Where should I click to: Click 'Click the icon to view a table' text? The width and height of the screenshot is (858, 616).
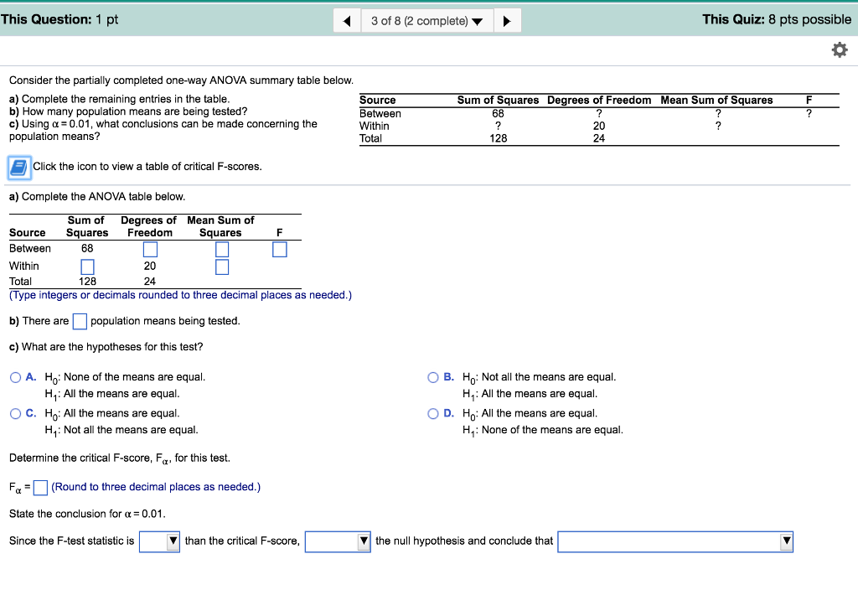pos(147,167)
